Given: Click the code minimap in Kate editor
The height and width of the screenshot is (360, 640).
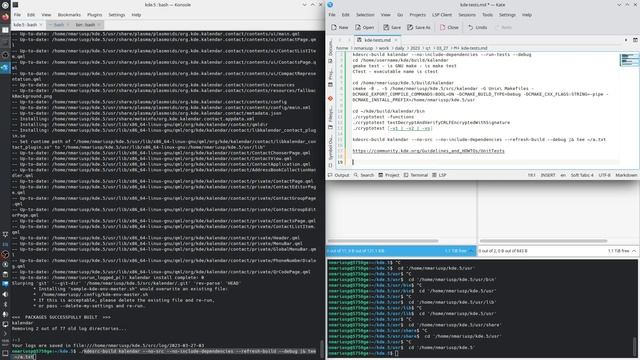Looking at the screenshot, I should point(629,60).
